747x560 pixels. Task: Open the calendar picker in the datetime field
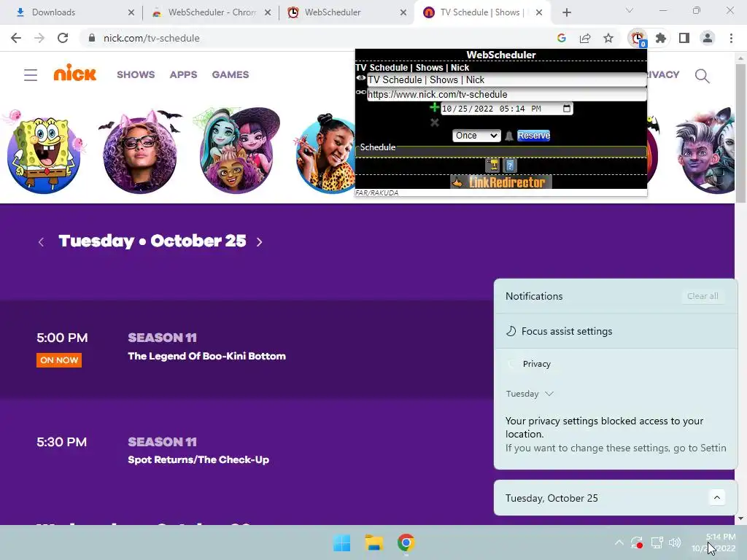coord(566,109)
